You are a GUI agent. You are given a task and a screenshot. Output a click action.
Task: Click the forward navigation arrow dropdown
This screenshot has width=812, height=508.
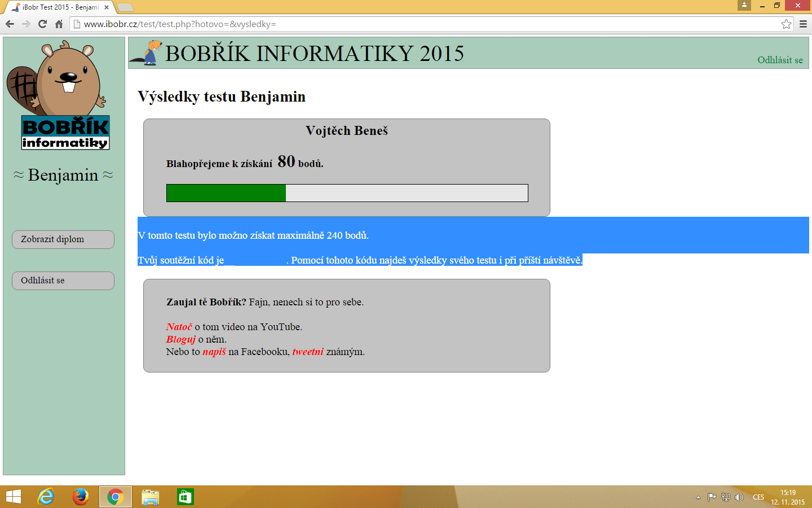[x=25, y=24]
